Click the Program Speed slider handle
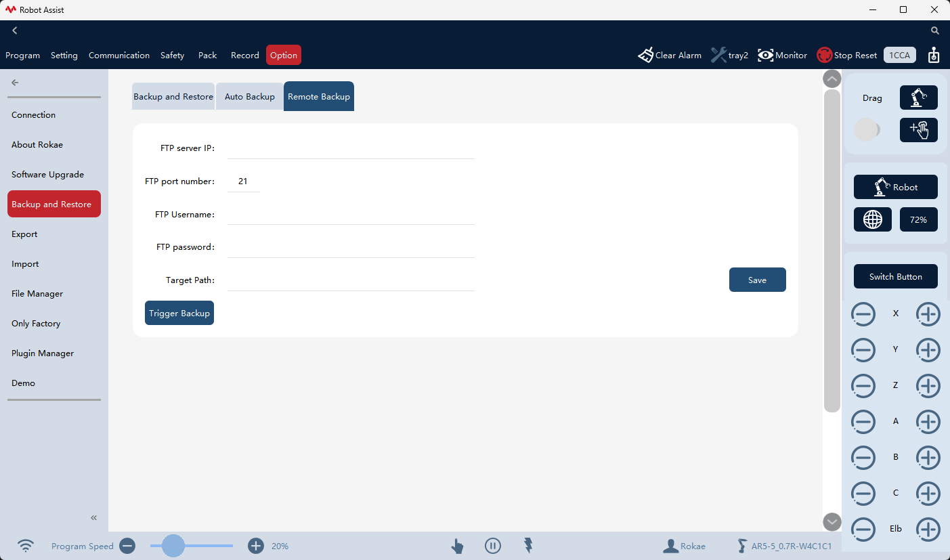950x560 pixels. click(173, 546)
